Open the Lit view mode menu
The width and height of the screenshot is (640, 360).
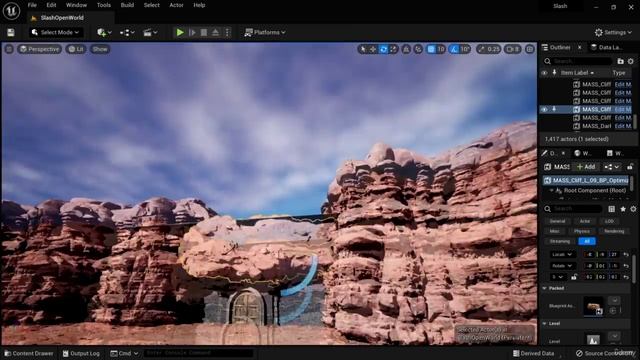pyautogui.click(x=76, y=49)
